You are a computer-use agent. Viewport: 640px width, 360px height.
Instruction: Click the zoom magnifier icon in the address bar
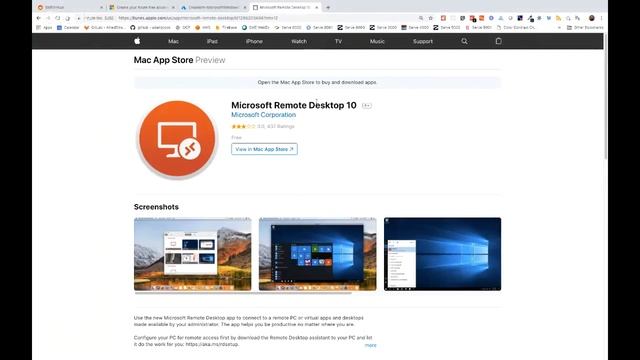coord(421,18)
